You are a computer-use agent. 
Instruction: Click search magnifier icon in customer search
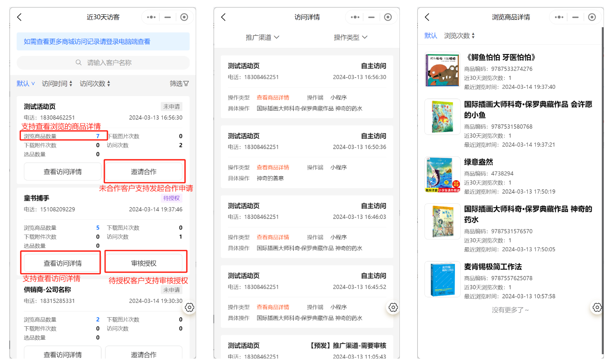pyautogui.click(x=78, y=62)
